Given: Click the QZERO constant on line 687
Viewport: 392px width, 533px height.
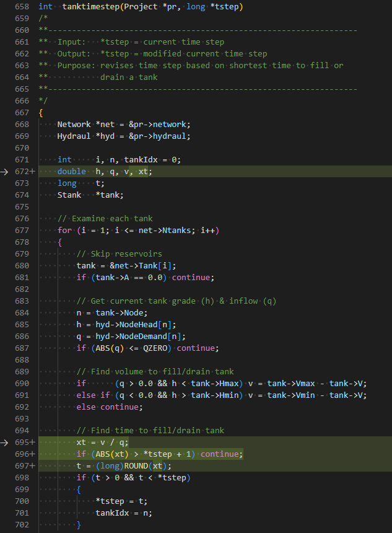Looking at the screenshot, I should (155, 348).
